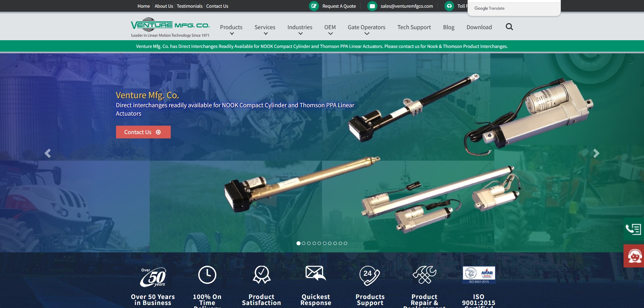Click the red Contact Us banner button

[x=143, y=132]
